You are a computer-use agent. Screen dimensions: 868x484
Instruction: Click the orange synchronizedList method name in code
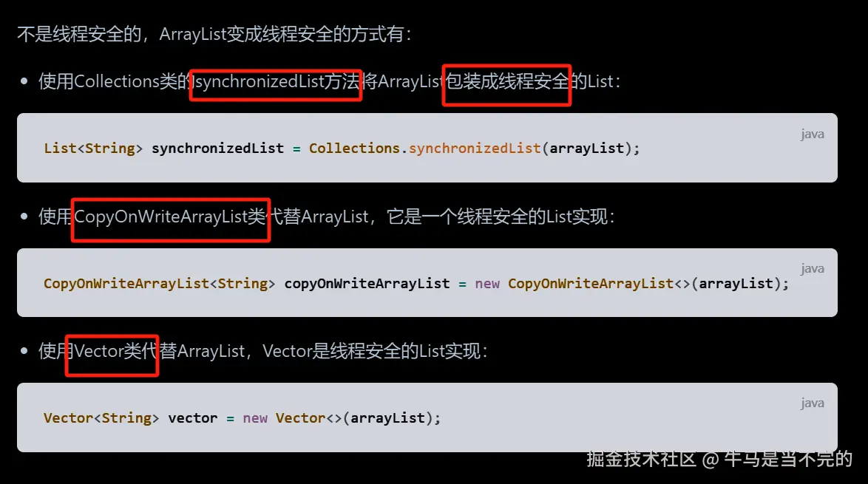[475, 149]
